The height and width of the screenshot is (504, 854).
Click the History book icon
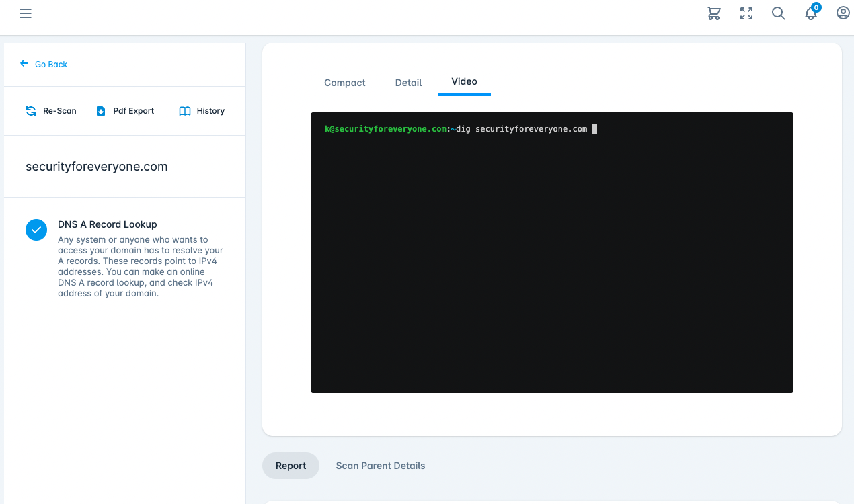(185, 111)
